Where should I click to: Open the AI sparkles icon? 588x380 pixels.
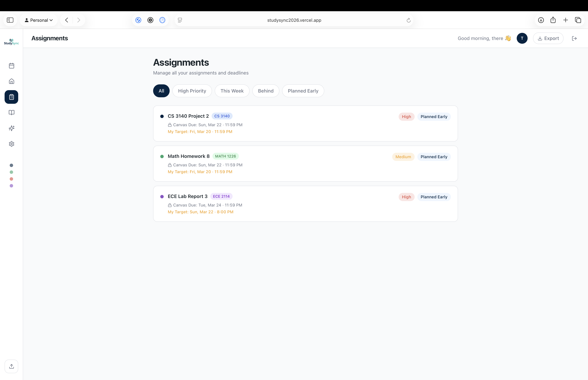[x=11, y=128]
